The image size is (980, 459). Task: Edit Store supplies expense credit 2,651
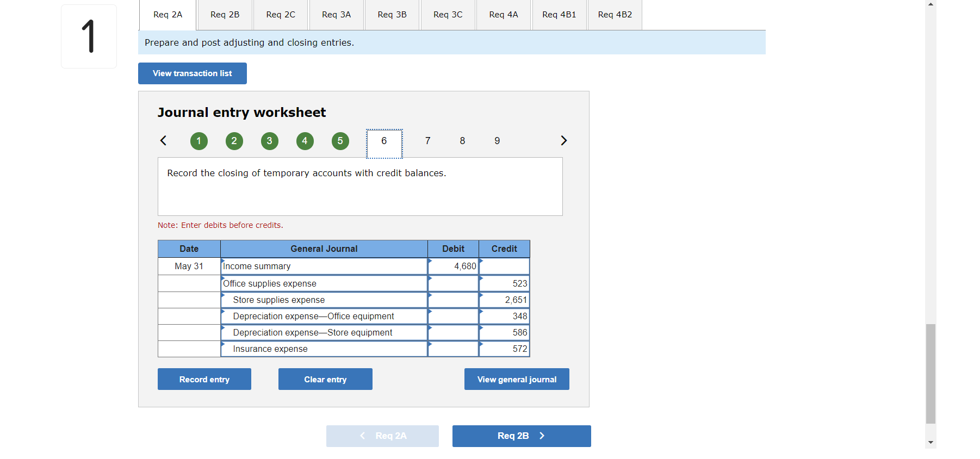coord(505,300)
